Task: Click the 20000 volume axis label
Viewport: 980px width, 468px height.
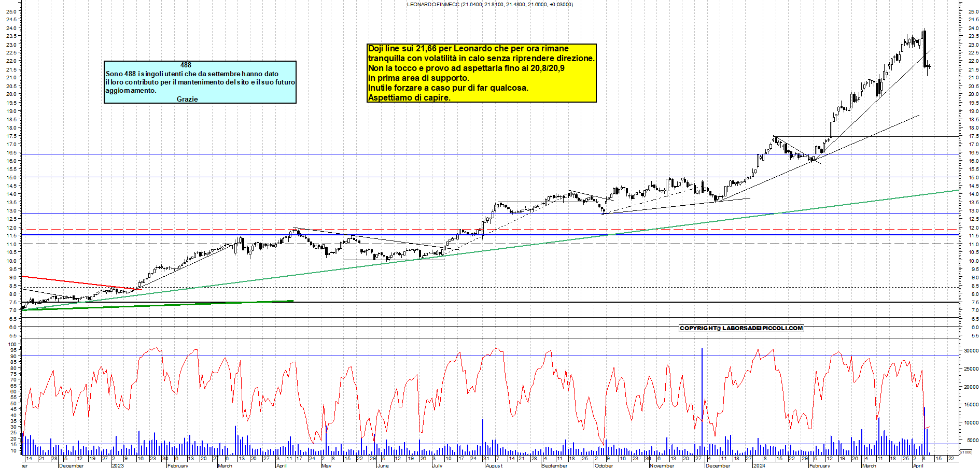Action: tap(971, 387)
